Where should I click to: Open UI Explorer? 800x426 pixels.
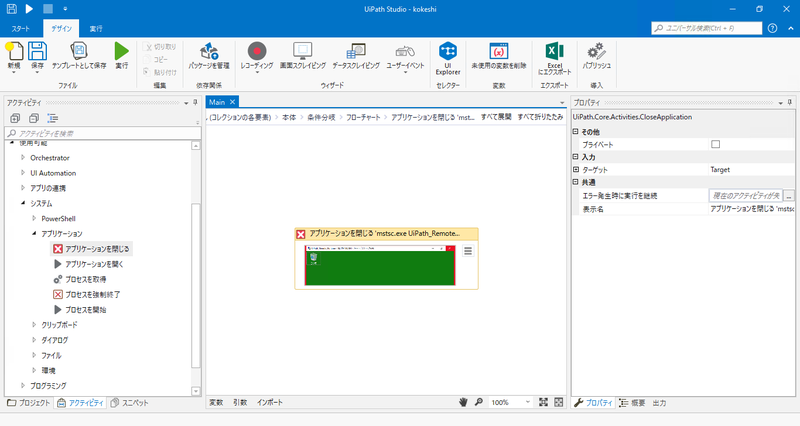(448, 59)
